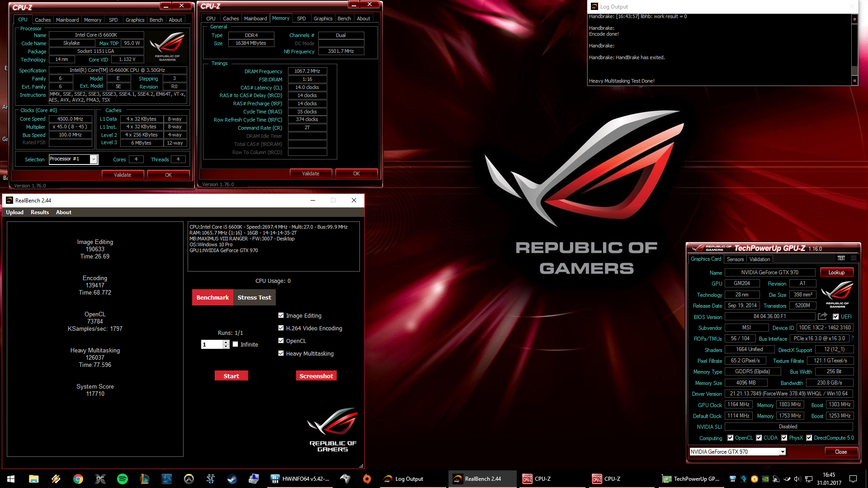Image resolution: width=868 pixels, height=488 pixels.
Task: Click the GPU-Z screenshot camera icon
Action: coord(841,258)
